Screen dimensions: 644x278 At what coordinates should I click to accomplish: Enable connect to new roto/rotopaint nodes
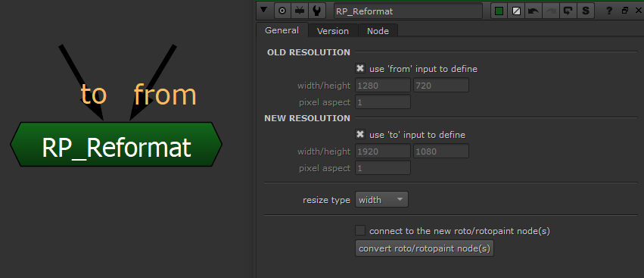tap(360, 231)
